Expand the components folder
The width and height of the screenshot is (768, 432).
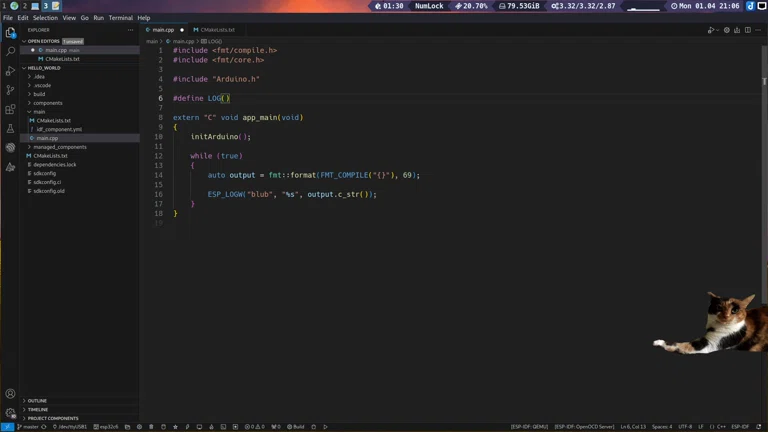click(x=47, y=103)
